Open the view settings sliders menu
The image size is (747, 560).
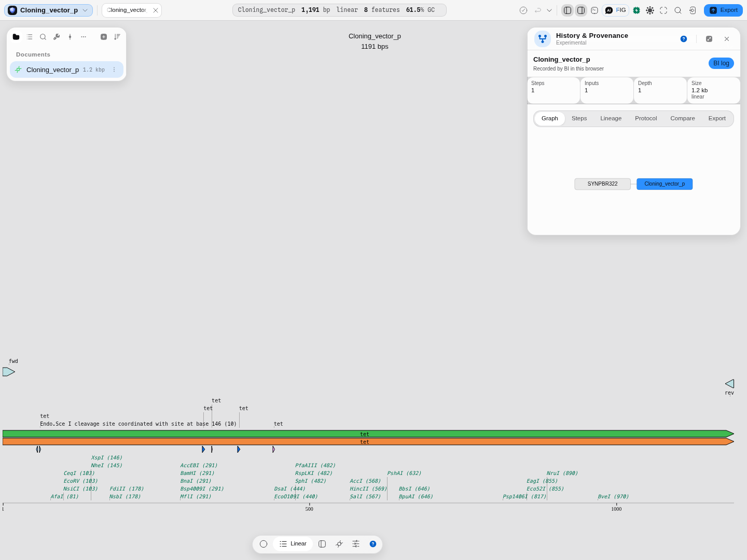pyautogui.click(x=356, y=544)
